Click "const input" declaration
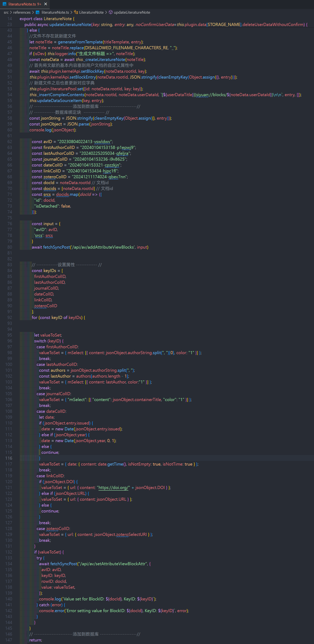The image size is (314, 644). [43, 224]
